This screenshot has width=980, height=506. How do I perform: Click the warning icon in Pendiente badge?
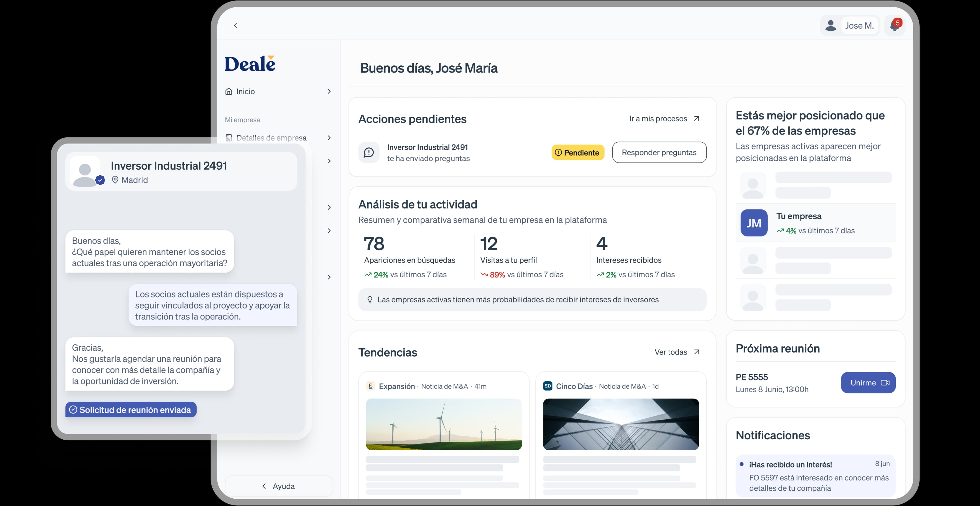tap(558, 152)
